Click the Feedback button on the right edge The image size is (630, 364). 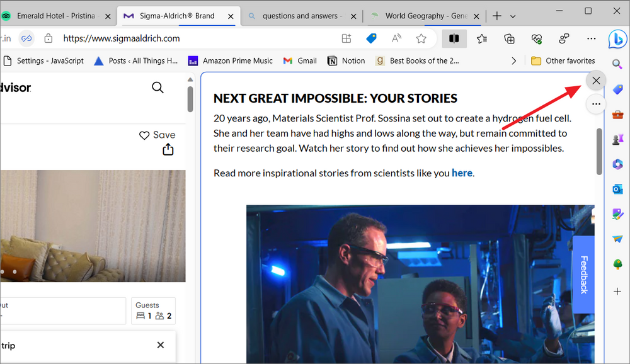click(583, 274)
